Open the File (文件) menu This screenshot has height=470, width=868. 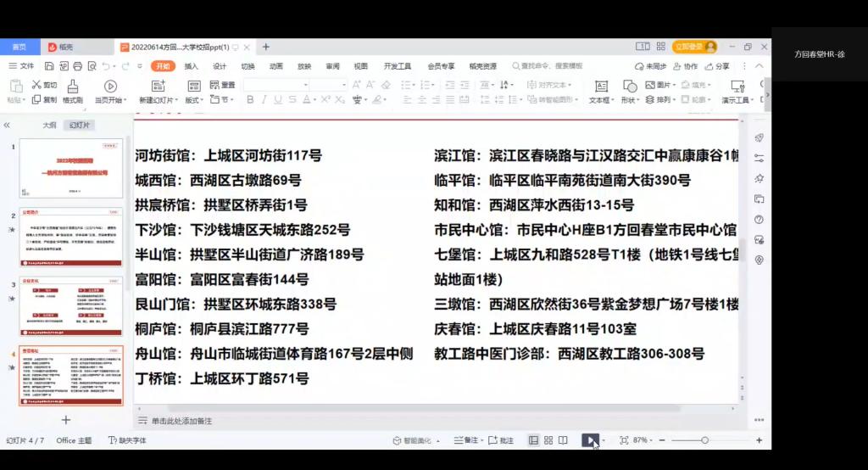[22, 66]
